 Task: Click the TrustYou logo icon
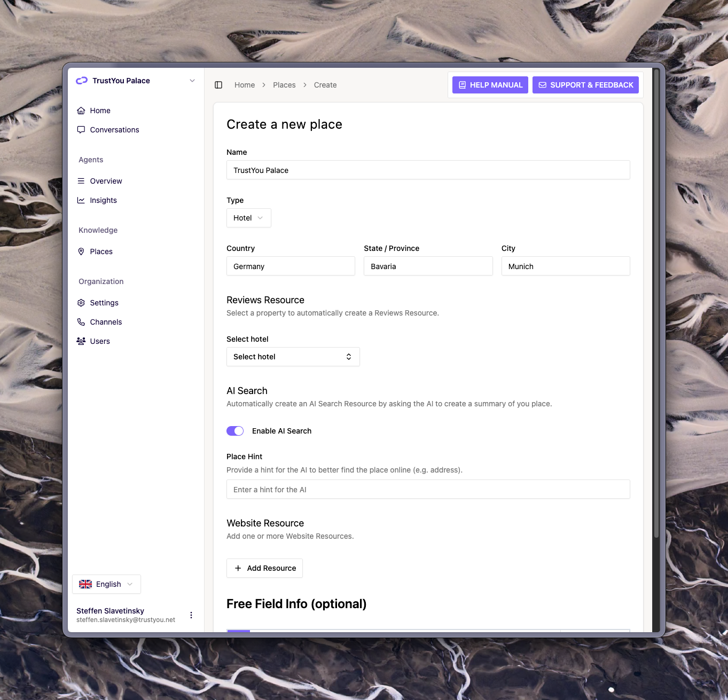(82, 81)
